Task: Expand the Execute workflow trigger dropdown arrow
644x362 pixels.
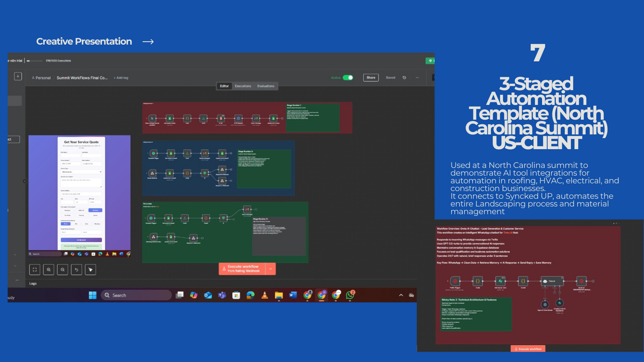Action: pyautogui.click(x=271, y=269)
